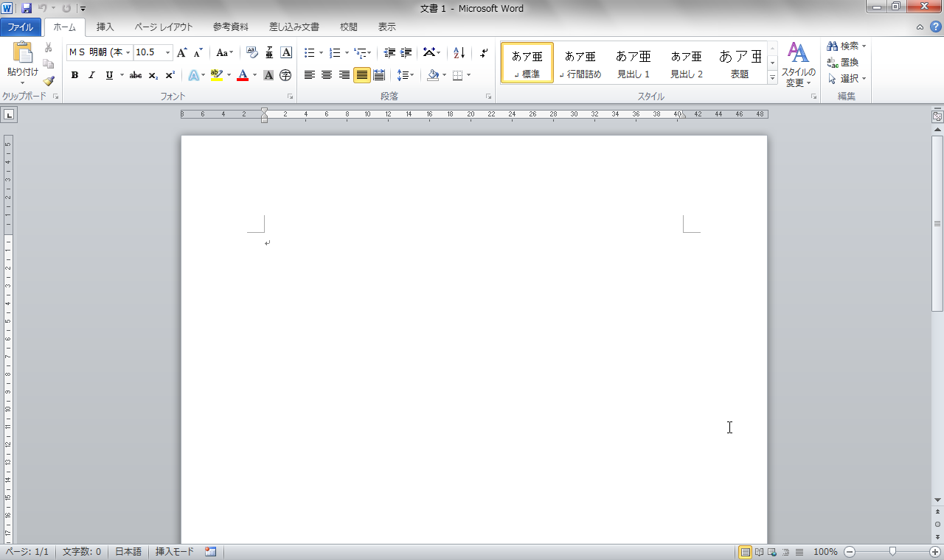Switch to the Page Layout (ページ レイアウト) tab
Viewport: 944px width, 560px height.
coord(164,27)
